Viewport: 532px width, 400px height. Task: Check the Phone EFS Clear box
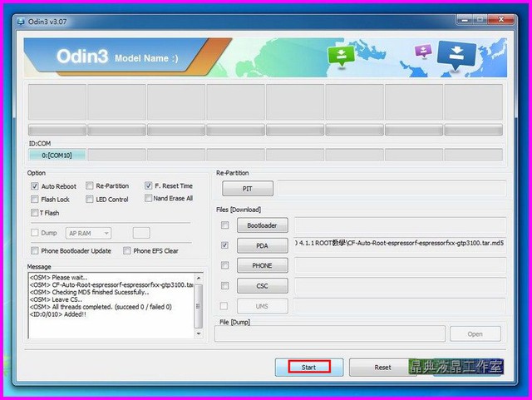point(127,250)
